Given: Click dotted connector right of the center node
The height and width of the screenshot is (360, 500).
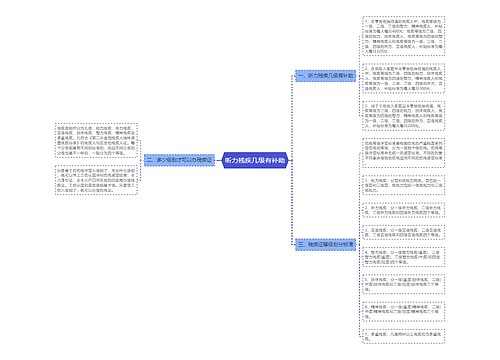Looking at the screenshot, I should 292,160.
